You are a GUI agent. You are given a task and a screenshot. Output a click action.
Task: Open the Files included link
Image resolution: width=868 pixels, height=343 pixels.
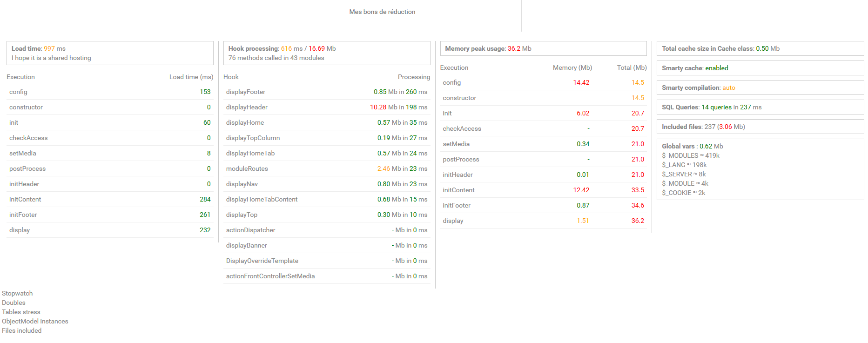click(21, 330)
